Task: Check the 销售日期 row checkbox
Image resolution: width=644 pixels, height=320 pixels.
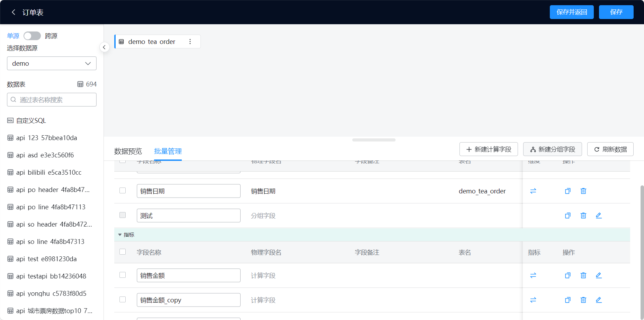Action: (123, 191)
